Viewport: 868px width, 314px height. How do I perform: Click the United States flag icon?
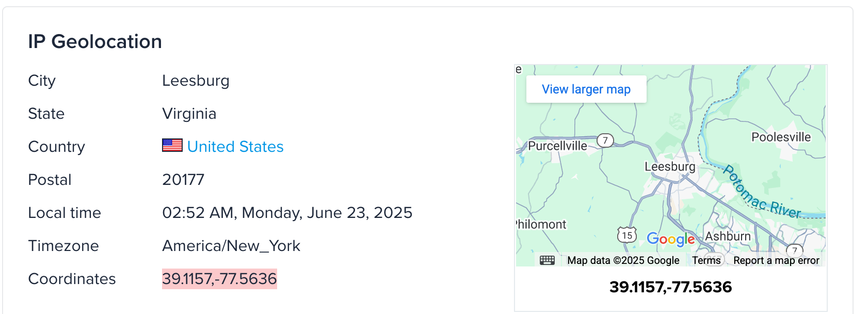(x=172, y=145)
